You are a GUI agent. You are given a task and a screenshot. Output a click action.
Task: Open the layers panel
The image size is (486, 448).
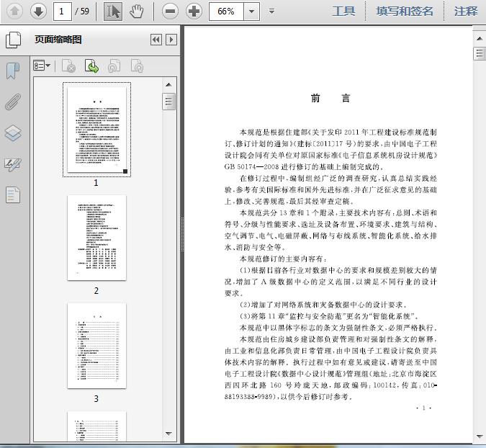click(x=13, y=133)
